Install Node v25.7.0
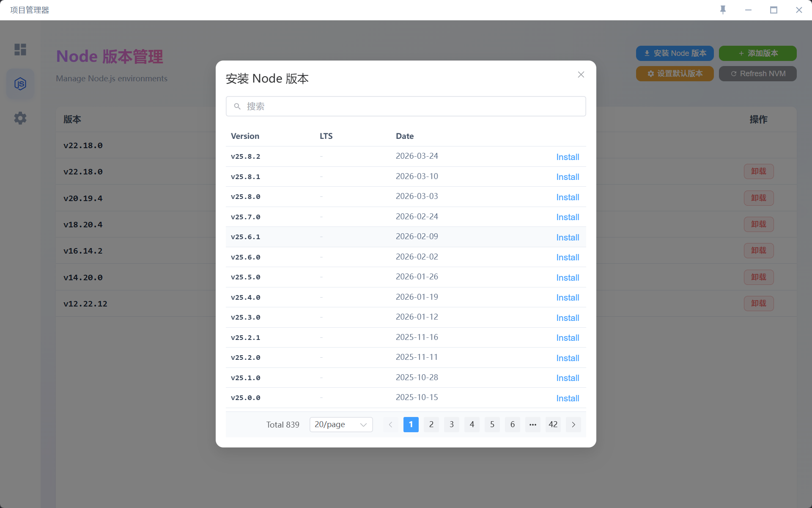 pyautogui.click(x=568, y=217)
